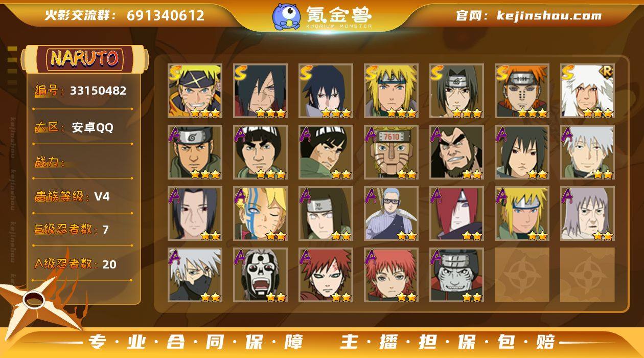
Task: Select the red-haired Gaara A-rank portrait
Action: pyautogui.click(x=326, y=275)
